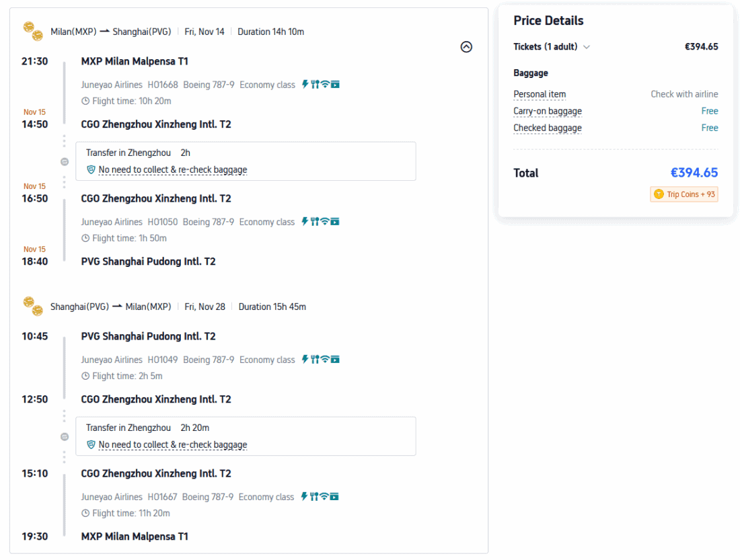Expand the Tickets (1 adult) price breakdown
The image size is (740, 560).
(x=587, y=47)
